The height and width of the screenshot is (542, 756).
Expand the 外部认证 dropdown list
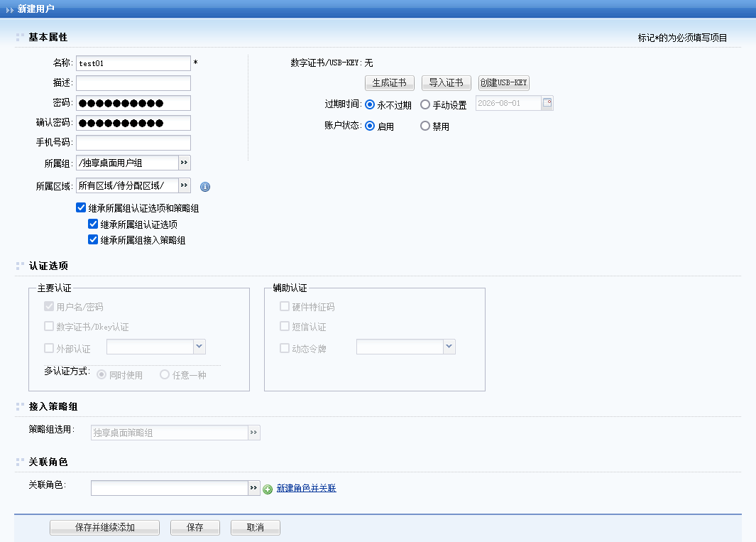[x=199, y=347]
